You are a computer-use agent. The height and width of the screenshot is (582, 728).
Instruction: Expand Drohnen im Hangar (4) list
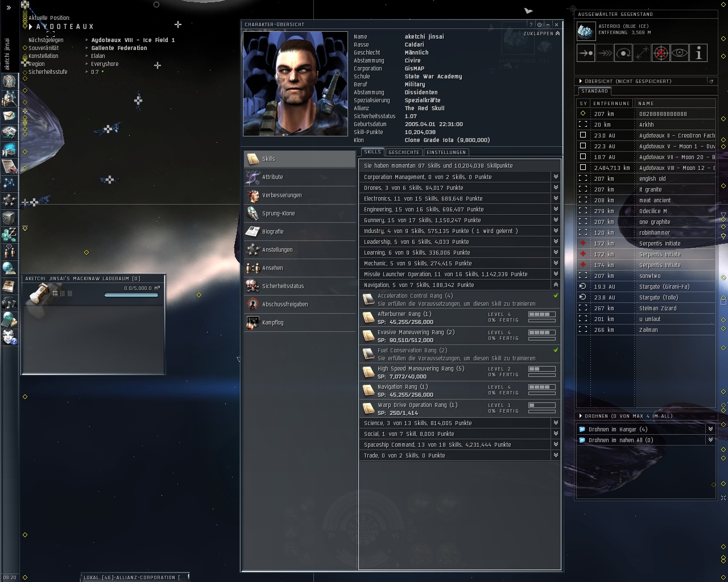coord(710,429)
